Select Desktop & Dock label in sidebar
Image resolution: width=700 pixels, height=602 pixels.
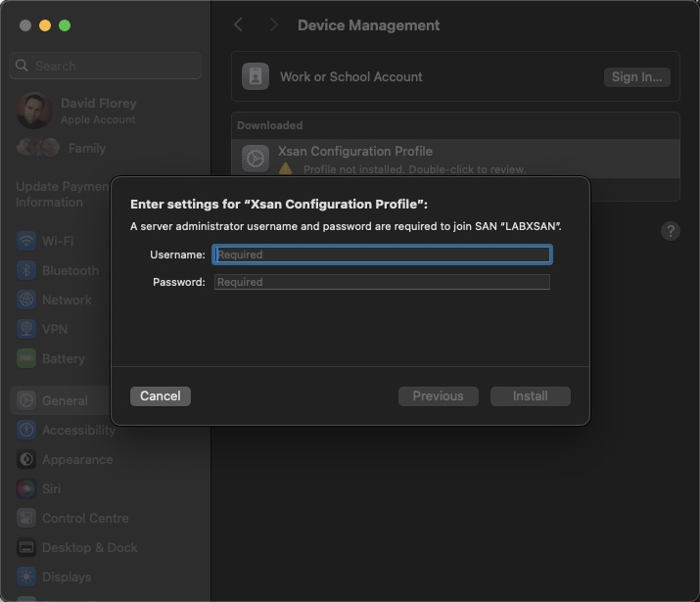[90, 547]
